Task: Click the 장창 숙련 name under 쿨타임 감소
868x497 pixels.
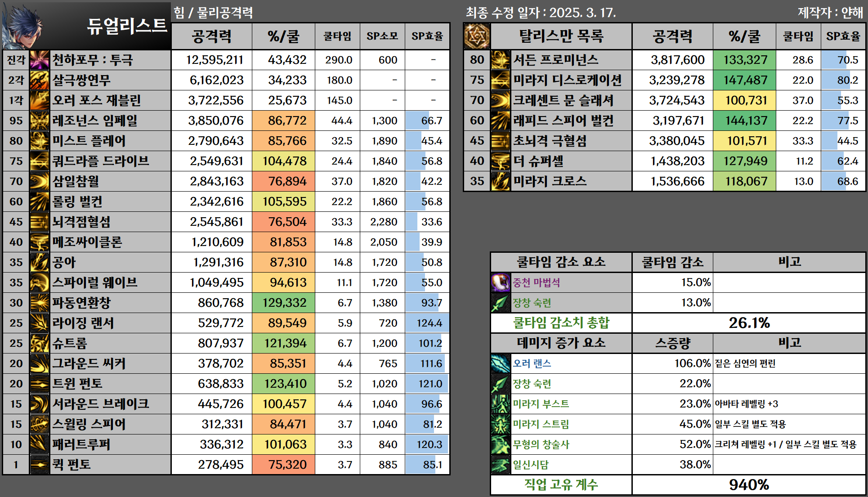Action: 532,303
